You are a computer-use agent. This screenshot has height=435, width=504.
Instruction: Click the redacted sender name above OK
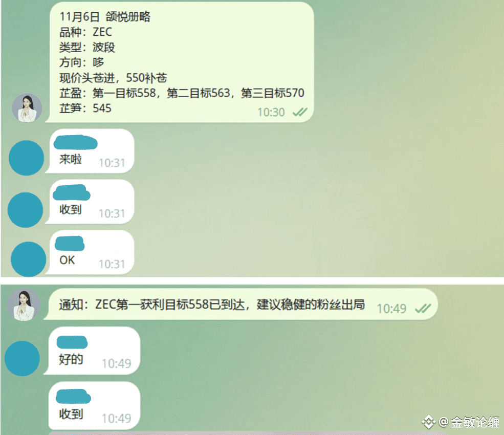click(x=70, y=244)
